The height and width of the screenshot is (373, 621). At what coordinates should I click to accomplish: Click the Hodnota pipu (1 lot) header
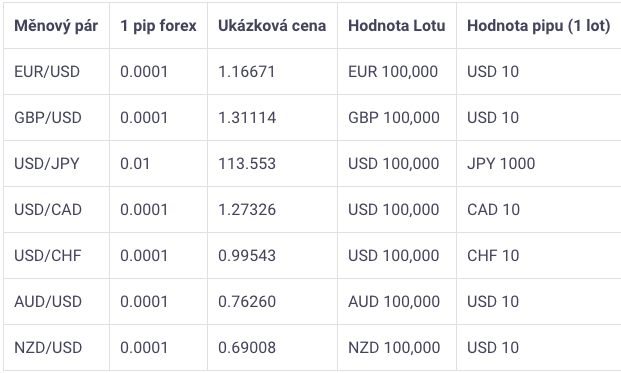pyautogui.click(x=539, y=26)
